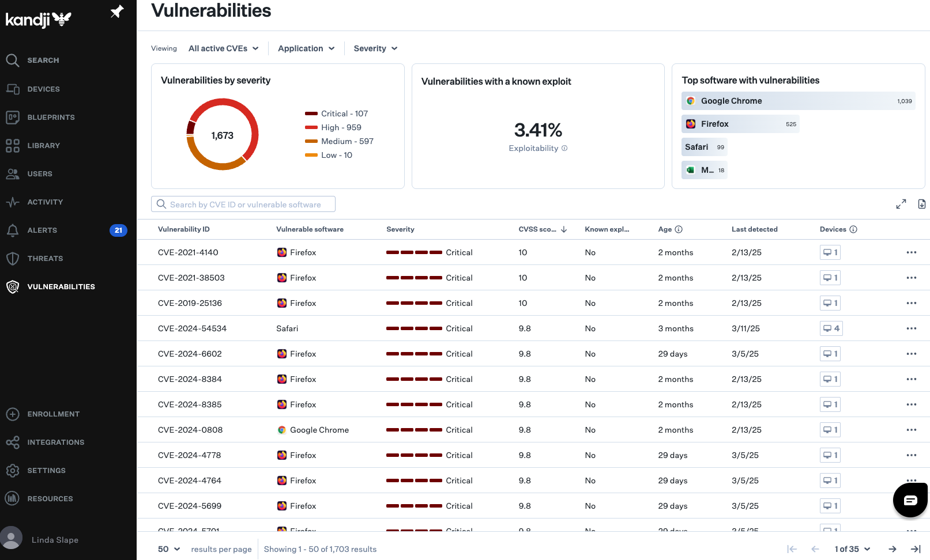The width and height of the screenshot is (930, 560).
Task: Open Linda Slape profile avatar
Action: 11,538
